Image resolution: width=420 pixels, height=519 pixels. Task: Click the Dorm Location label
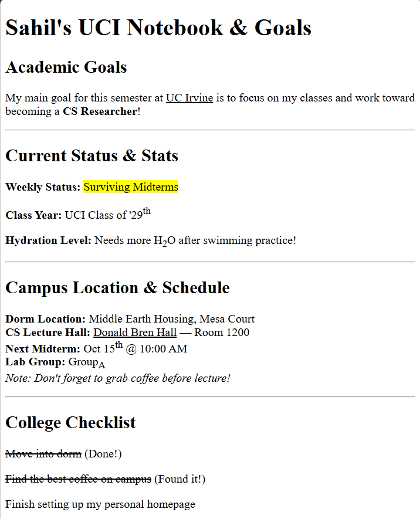point(45,319)
